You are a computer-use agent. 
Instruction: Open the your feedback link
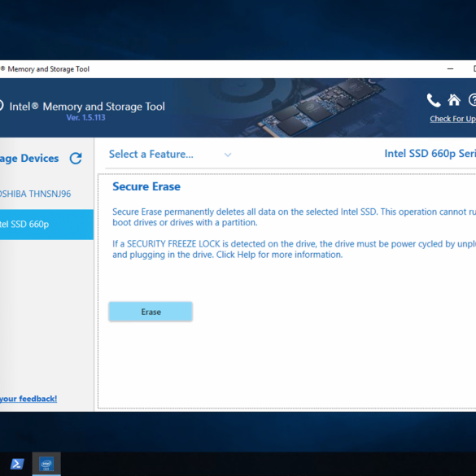(x=28, y=399)
